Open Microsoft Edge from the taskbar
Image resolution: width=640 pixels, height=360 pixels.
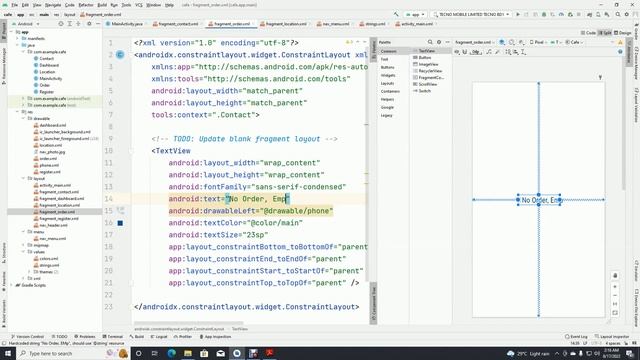[171, 353]
